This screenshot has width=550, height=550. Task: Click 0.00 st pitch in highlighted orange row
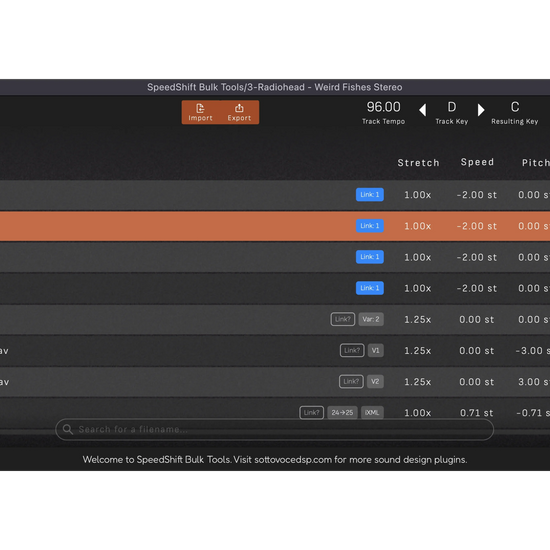[534, 226]
